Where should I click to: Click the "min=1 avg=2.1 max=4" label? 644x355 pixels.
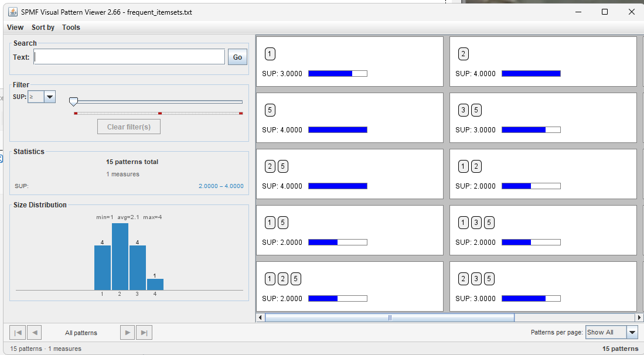tap(129, 217)
